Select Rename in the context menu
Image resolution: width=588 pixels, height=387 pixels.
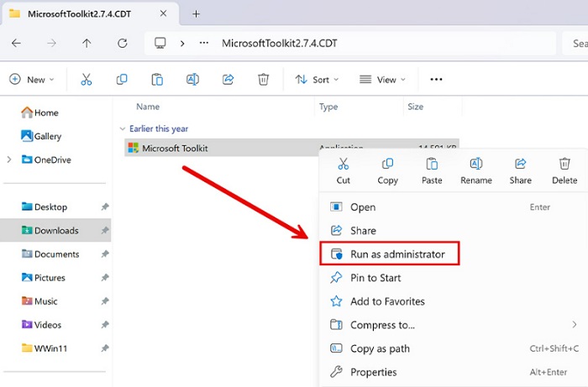pos(476,171)
